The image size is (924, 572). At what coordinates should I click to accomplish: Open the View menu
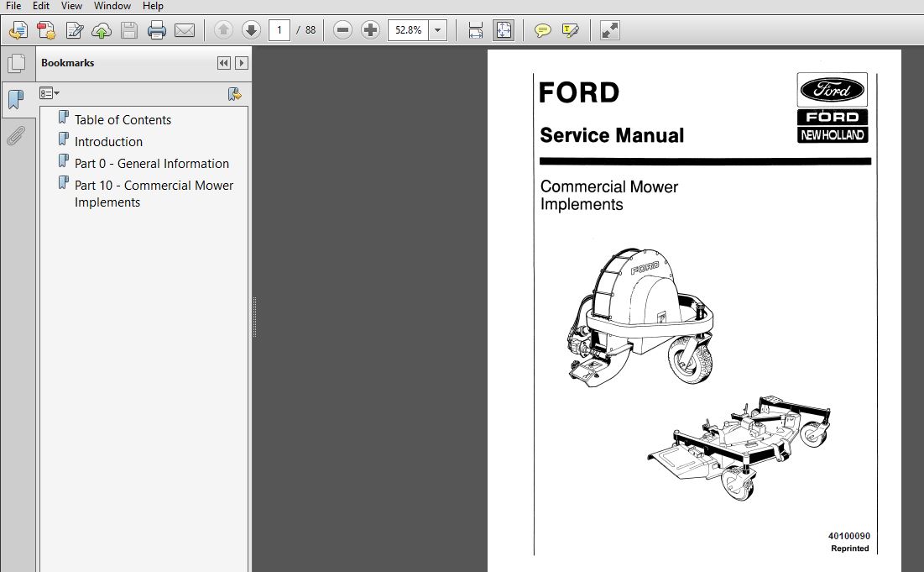pyautogui.click(x=71, y=6)
